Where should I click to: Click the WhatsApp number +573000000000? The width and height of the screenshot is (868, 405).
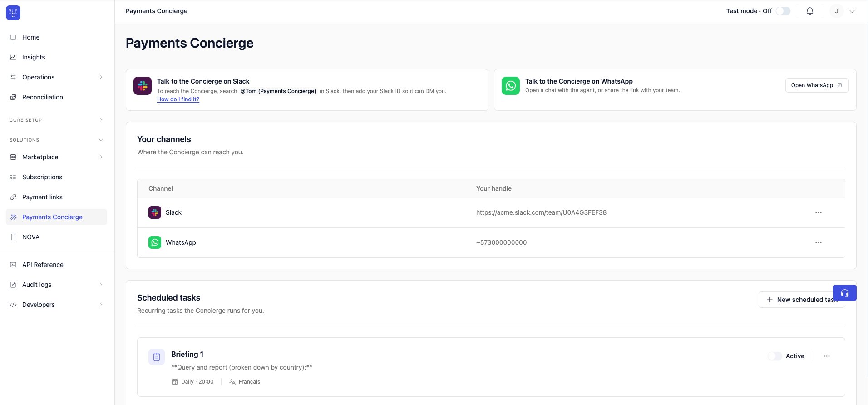pos(501,242)
